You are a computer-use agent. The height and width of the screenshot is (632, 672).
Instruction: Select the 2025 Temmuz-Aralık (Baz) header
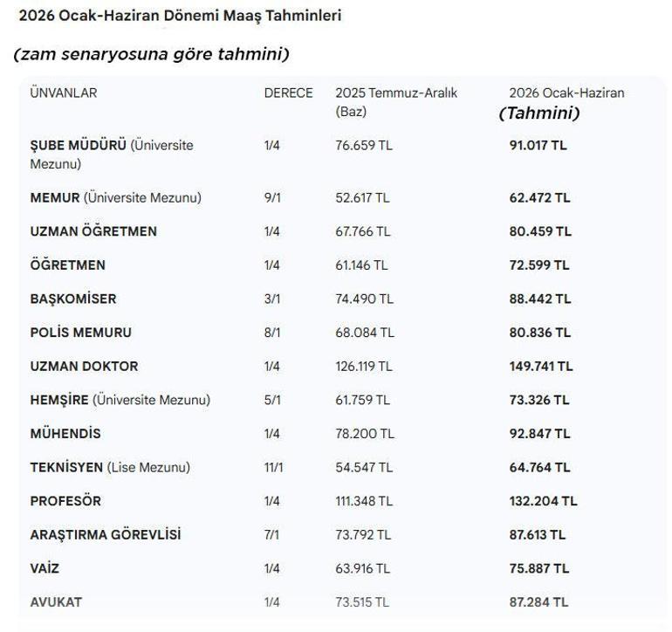(x=395, y=101)
